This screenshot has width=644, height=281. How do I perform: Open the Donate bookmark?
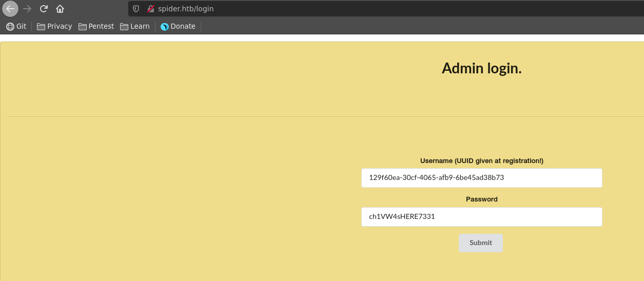tap(178, 26)
